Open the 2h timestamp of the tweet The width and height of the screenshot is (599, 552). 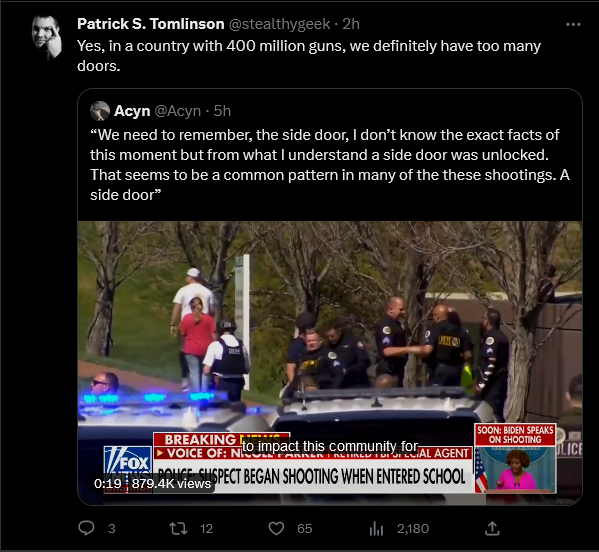tap(351, 24)
